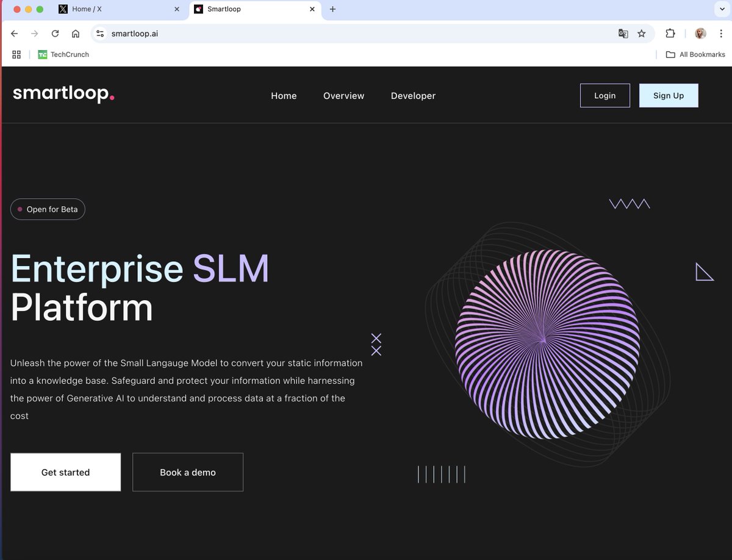Go back with the browser back arrow

[15, 34]
